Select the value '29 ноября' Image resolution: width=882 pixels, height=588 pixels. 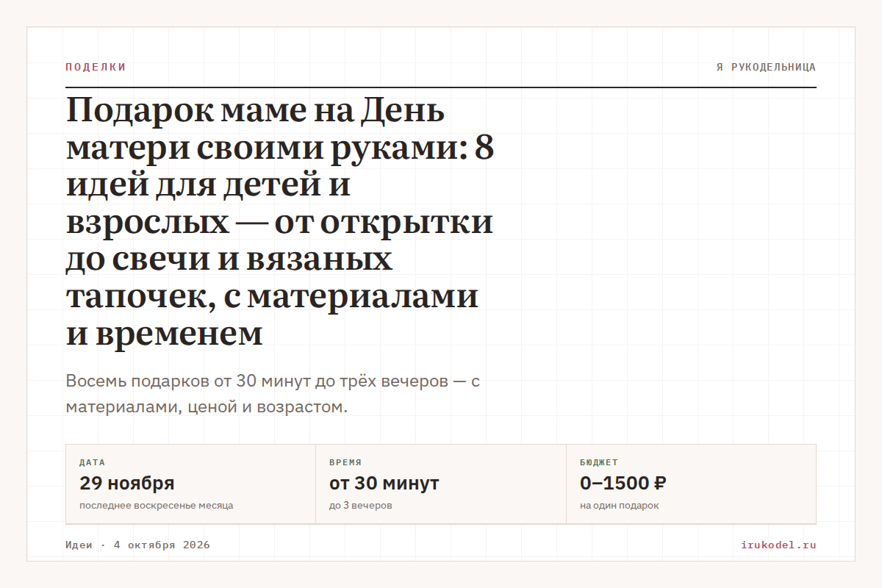tap(126, 483)
